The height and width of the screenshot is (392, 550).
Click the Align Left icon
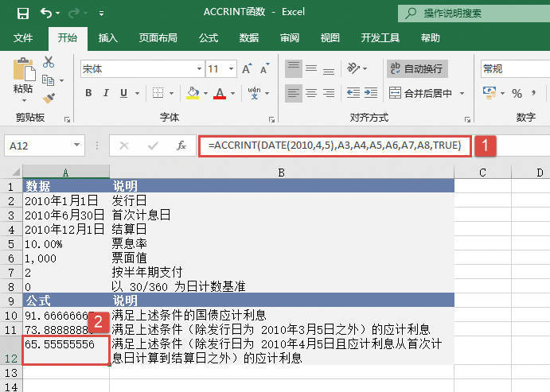click(293, 93)
